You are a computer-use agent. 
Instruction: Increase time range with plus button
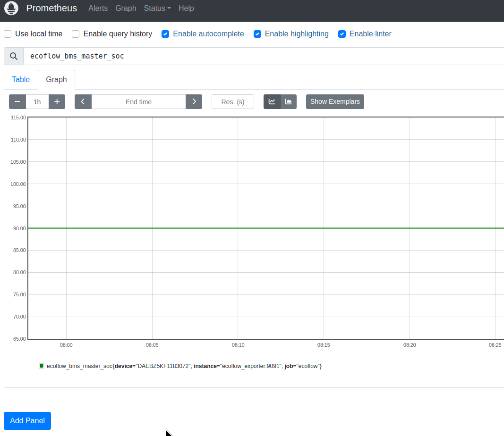point(57,102)
